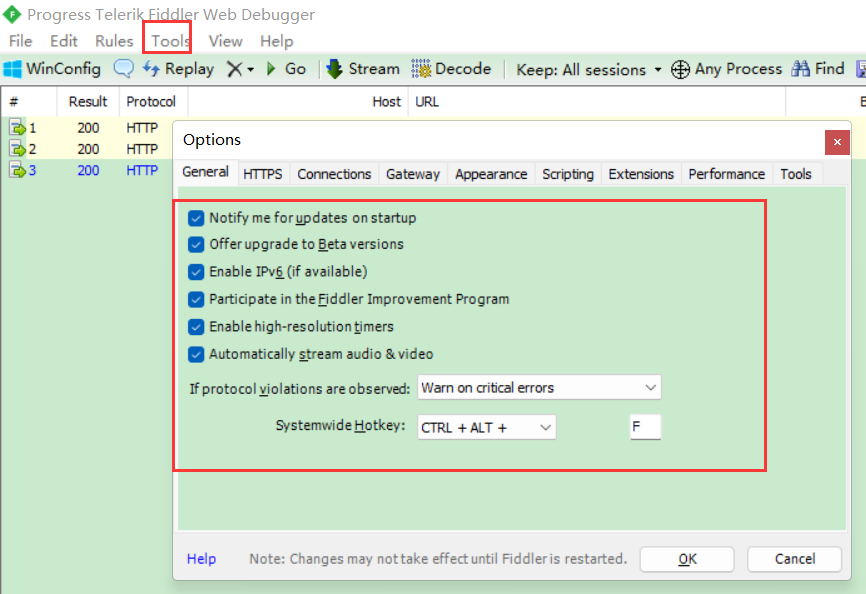
Task: Switch to the Extensions tab
Action: coord(641,174)
